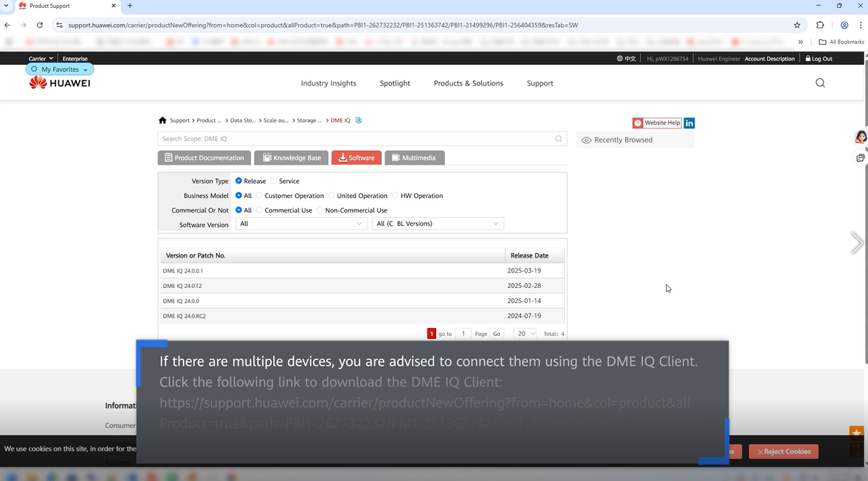868x481 pixels.
Task: Open the Knowledge Base tab
Action: [x=291, y=157]
